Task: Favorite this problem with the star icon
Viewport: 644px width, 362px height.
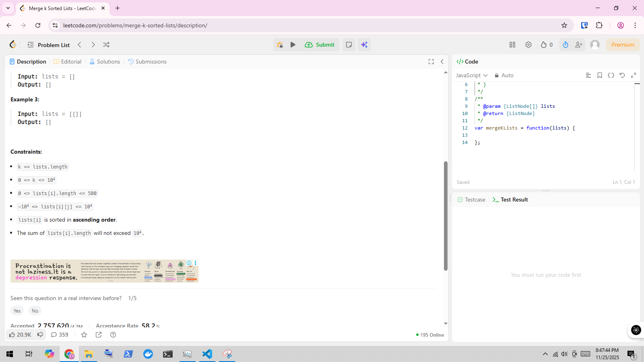Action: coord(84,335)
